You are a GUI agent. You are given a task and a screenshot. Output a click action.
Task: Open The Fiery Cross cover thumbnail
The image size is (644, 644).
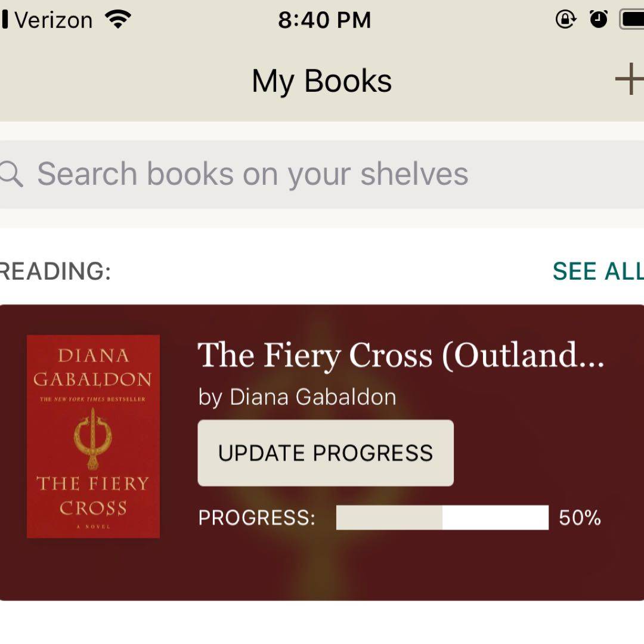93,436
